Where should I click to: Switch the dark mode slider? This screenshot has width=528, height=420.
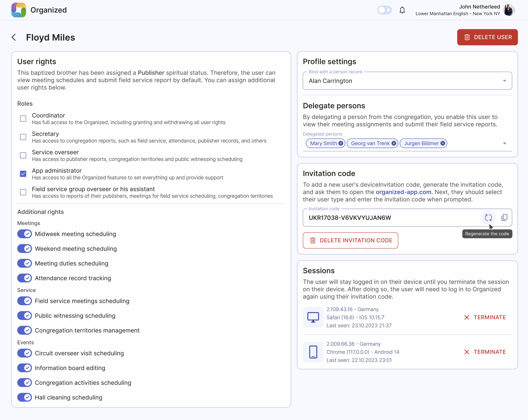pos(384,10)
